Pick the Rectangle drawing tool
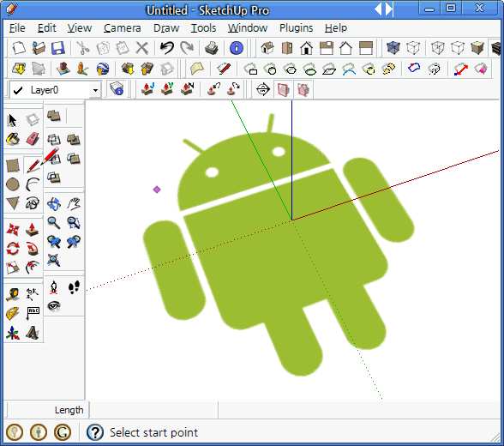 pyautogui.click(x=13, y=166)
